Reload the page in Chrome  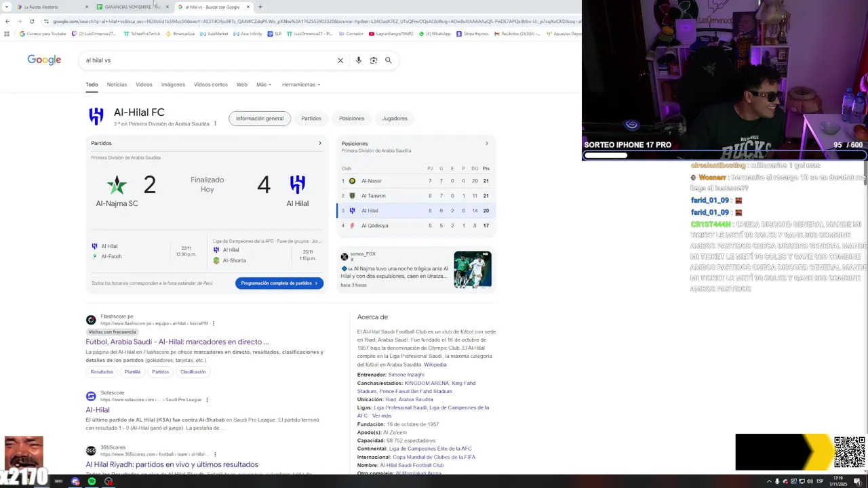tap(31, 21)
